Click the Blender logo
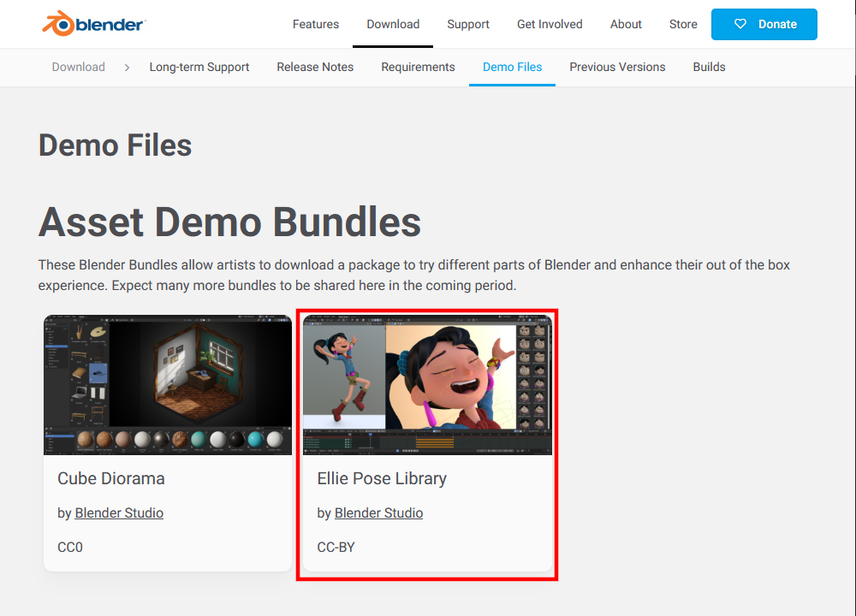856x616 pixels. [x=94, y=24]
